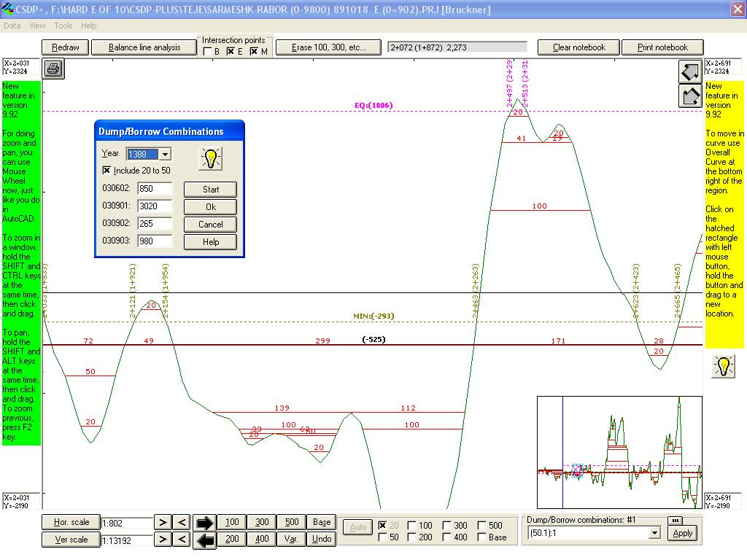Click the Print notebook button

(x=662, y=47)
